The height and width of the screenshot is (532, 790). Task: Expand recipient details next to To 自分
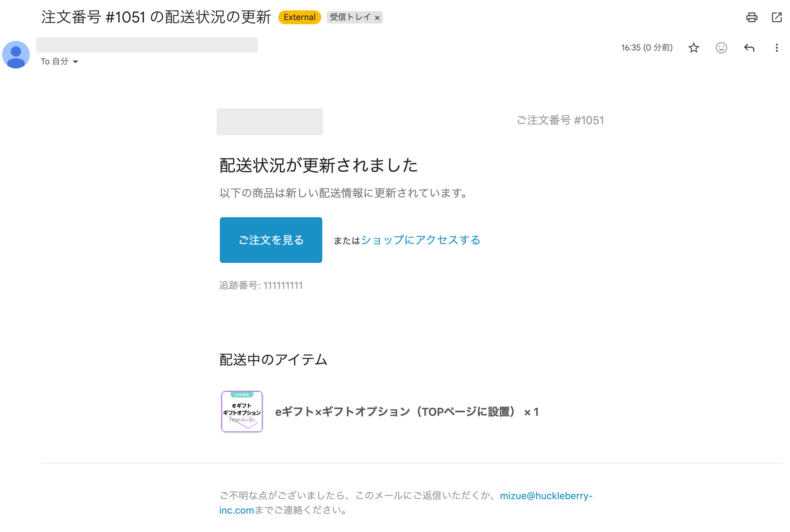(x=75, y=62)
